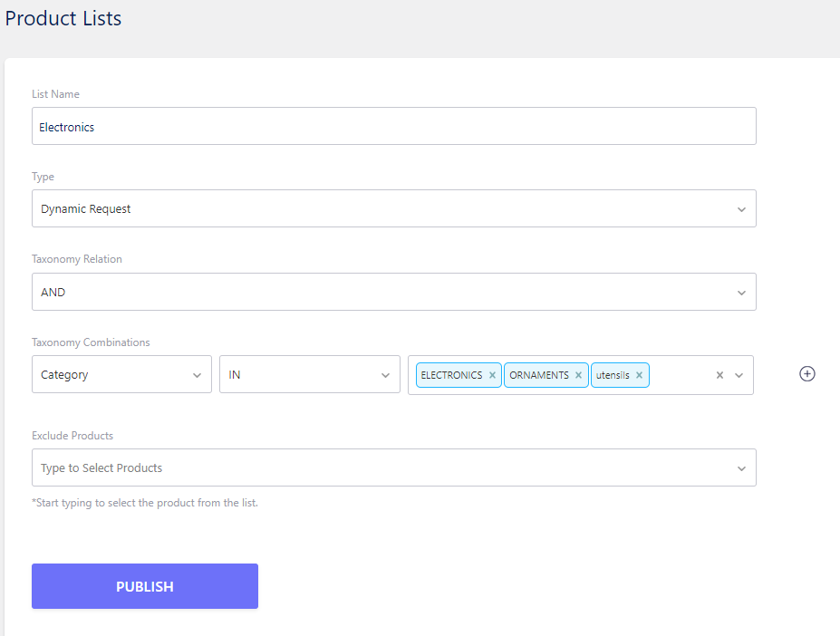Click the Taxonomy Combinations label
The height and width of the screenshot is (636, 840).
point(91,342)
